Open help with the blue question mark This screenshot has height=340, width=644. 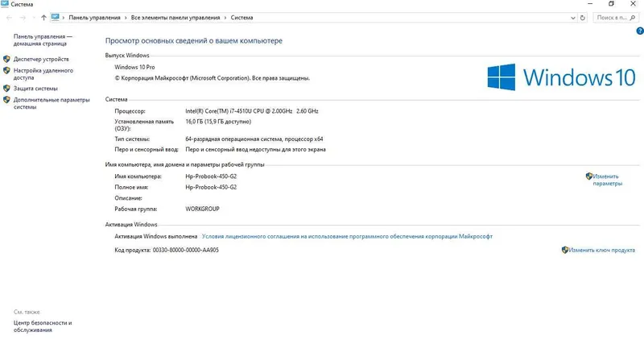[640, 31]
